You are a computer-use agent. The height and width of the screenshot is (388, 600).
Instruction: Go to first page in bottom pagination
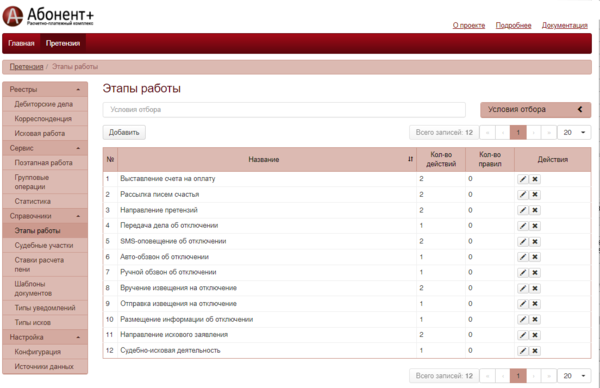[487, 376]
